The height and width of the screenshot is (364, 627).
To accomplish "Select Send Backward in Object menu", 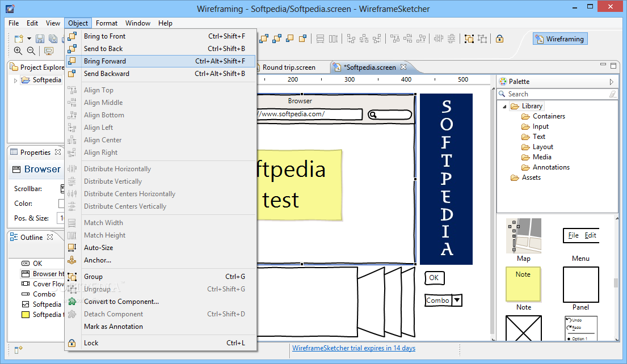I will pos(161,74).
